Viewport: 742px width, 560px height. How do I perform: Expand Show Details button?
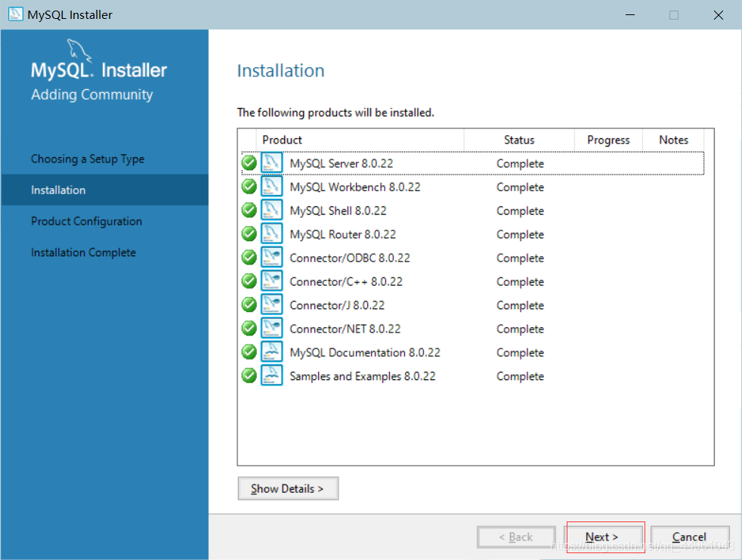pos(288,488)
